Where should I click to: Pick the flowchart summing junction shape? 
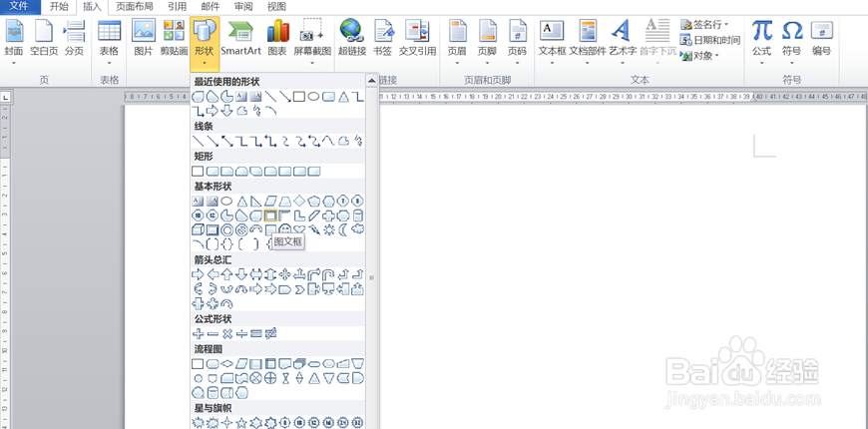click(255, 378)
